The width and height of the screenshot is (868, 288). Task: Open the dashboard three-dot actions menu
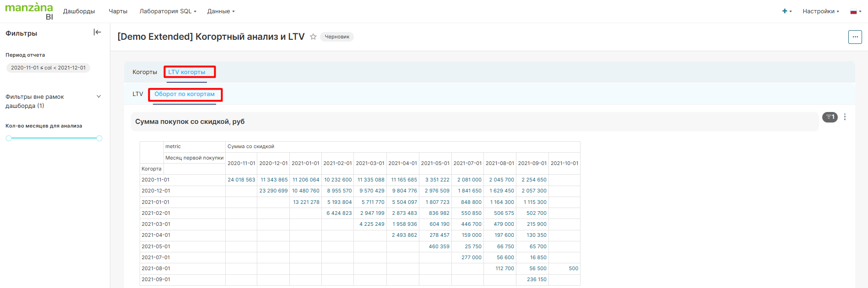point(855,37)
